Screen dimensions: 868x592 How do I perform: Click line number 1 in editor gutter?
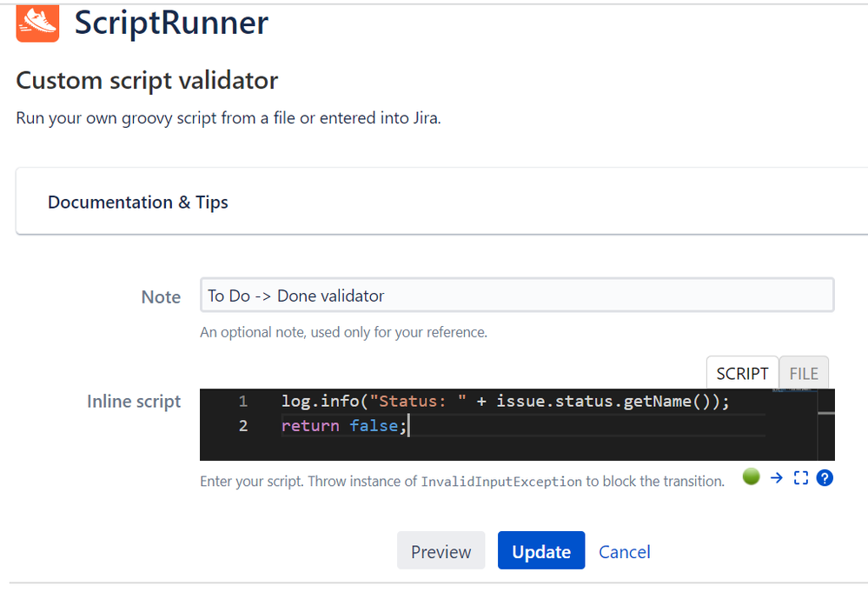[243, 401]
